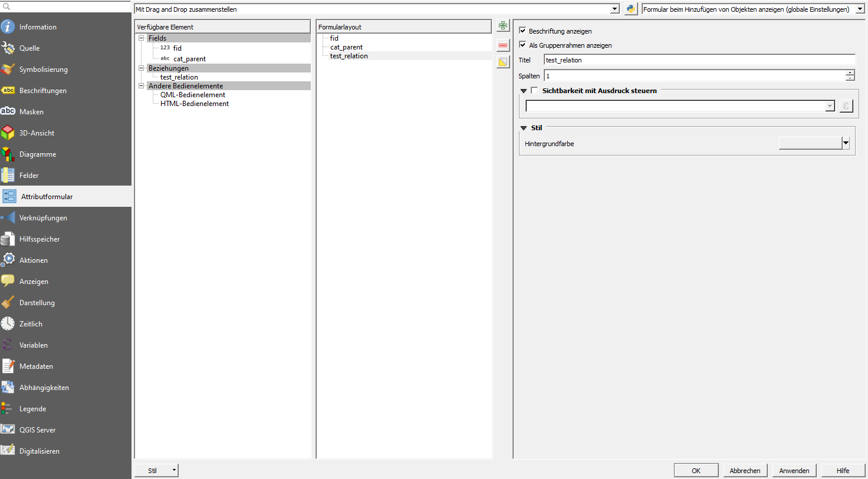The image size is (868, 479).
Task: Click the Diagramme bar chart icon
Action: (x=8, y=154)
